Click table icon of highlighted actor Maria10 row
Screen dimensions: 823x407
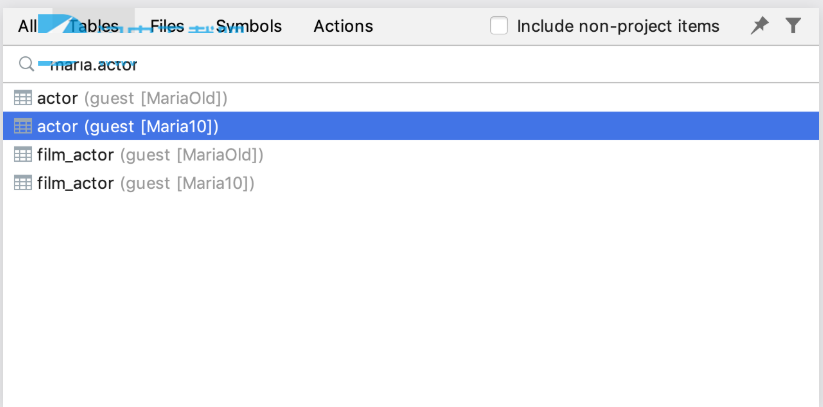tap(23, 126)
